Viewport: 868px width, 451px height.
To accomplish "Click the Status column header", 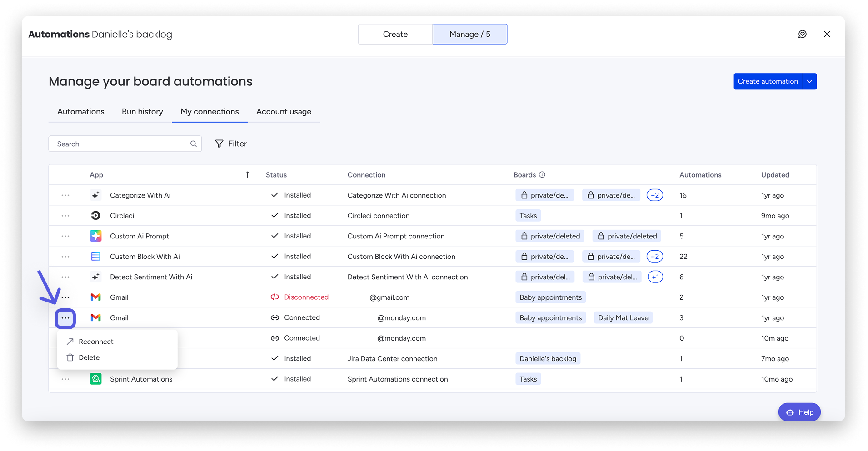I will (276, 175).
